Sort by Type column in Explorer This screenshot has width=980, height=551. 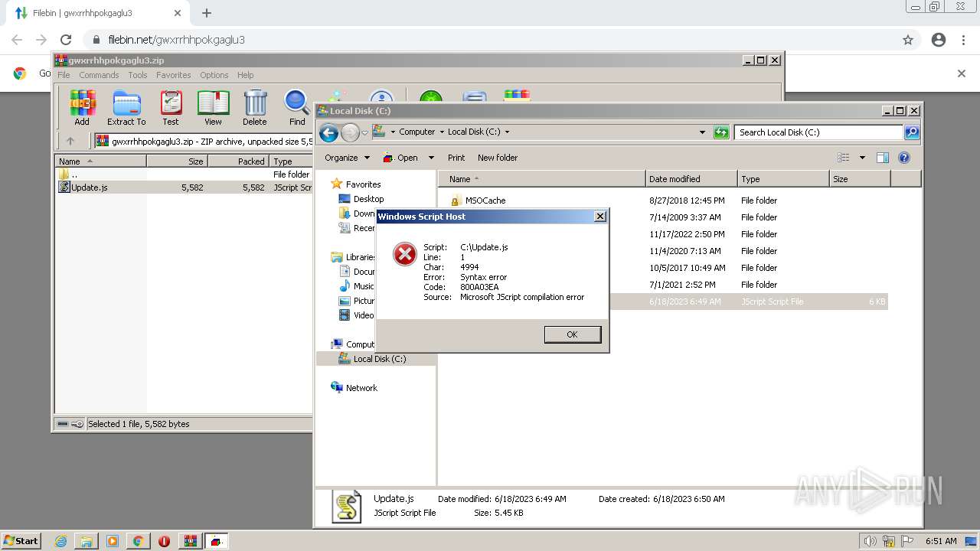pyautogui.click(x=783, y=179)
